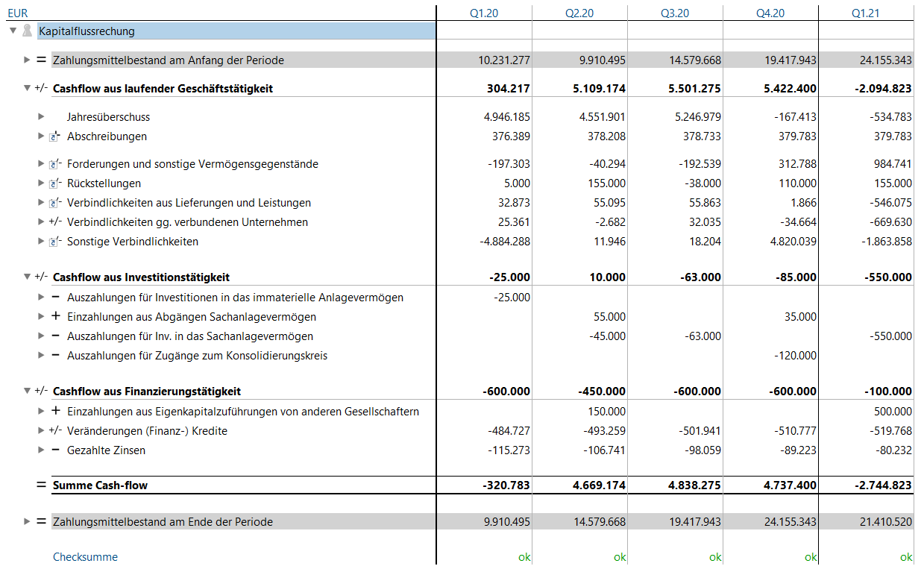Image resolution: width=924 pixels, height=569 pixels.
Task: Collapse the Kapitalflussrechung root node
Action: click(x=13, y=31)
